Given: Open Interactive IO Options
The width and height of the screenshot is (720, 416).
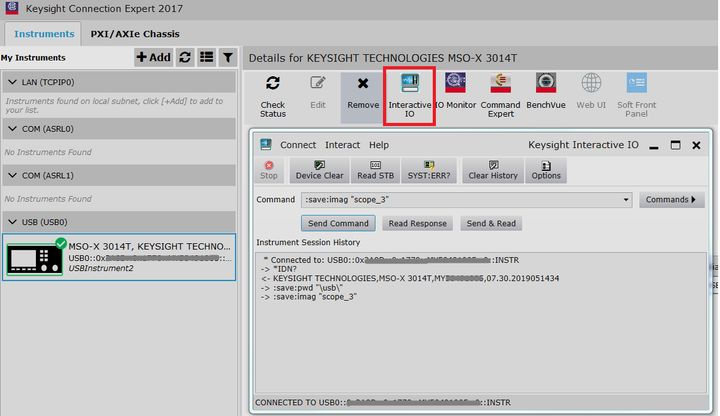Looking at the screenshot, I should (546, 170).
